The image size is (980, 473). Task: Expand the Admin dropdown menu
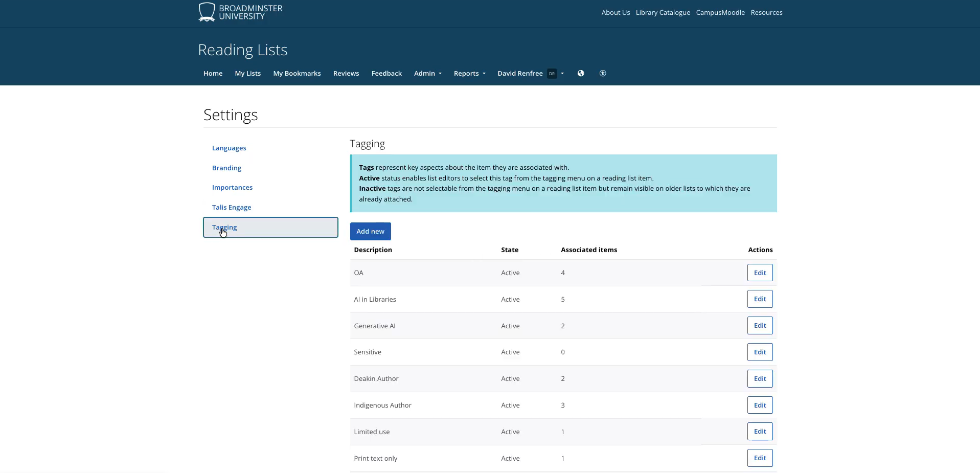click(x=427, y=74)
